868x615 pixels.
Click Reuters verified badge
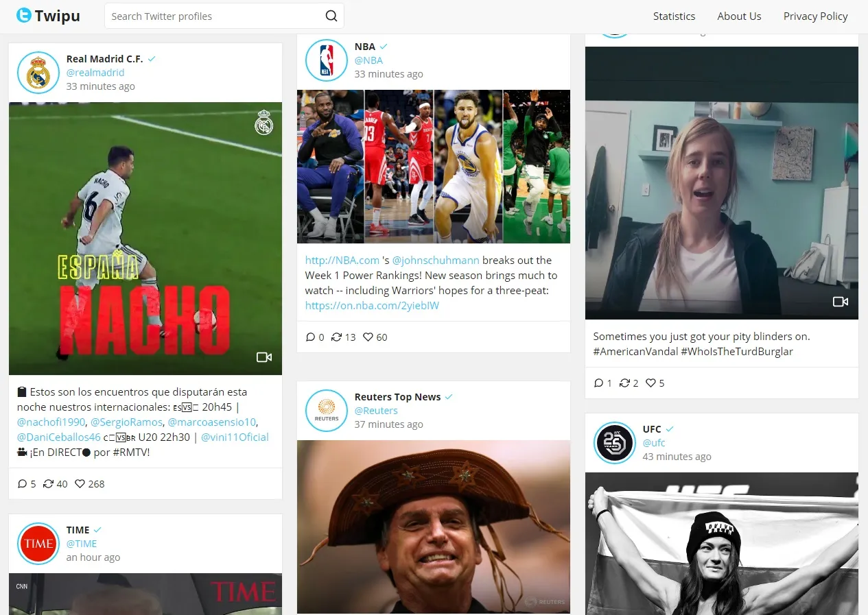[x=449, y=397]
